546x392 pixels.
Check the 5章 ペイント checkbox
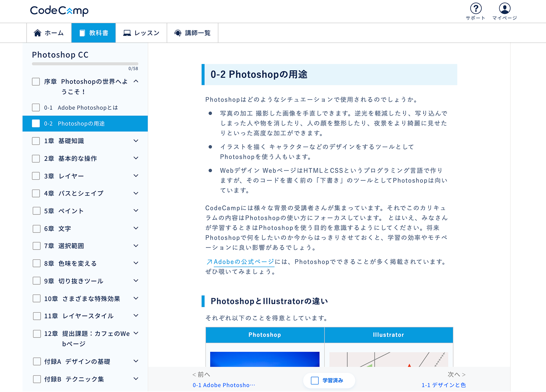(37, 211)
